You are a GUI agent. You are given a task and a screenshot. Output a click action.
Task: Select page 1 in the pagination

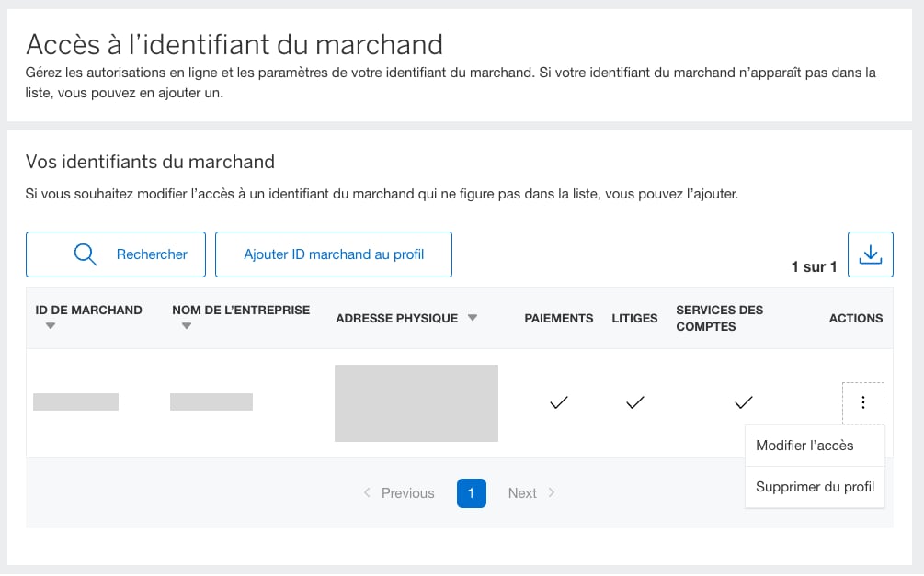(x=471, y=493)
